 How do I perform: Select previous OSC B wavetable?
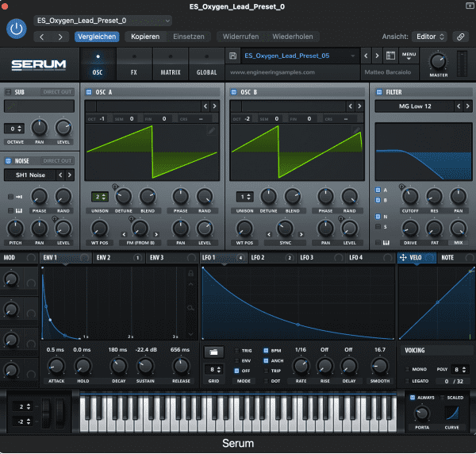(x=351, y=106)
